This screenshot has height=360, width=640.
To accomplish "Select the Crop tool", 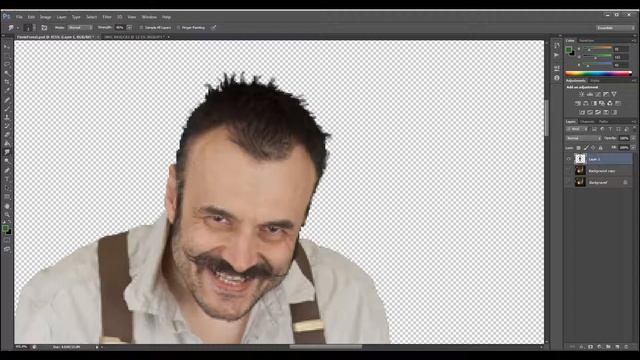I will click(x=7, y=82).
